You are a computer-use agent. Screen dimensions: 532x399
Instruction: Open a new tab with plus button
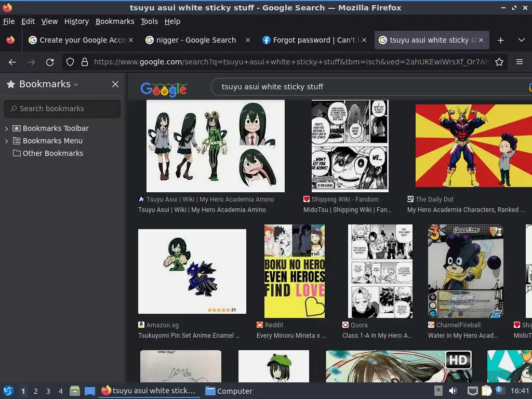[x=500, y=41]
